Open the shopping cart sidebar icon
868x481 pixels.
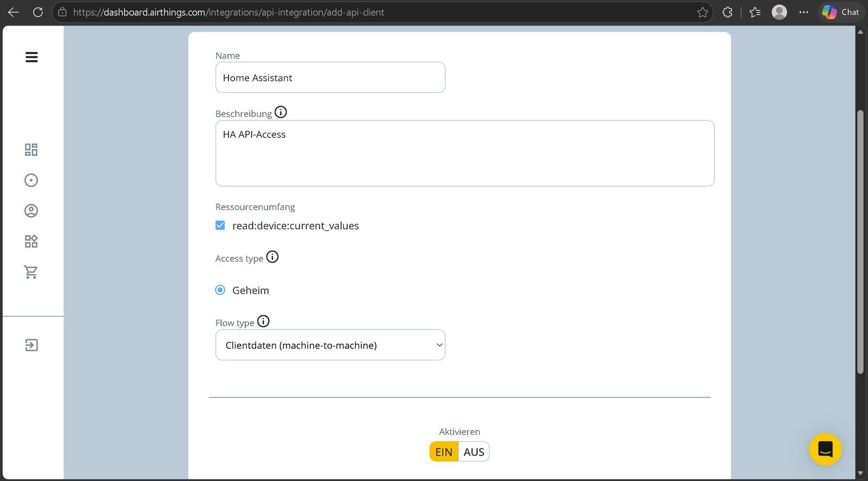31,272
